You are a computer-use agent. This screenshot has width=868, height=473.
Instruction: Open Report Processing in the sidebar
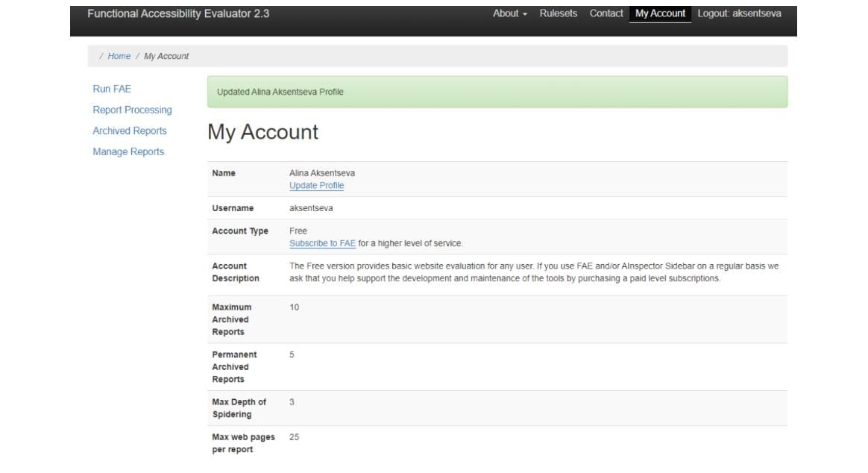pyautogui.click(x=132, y=110)
